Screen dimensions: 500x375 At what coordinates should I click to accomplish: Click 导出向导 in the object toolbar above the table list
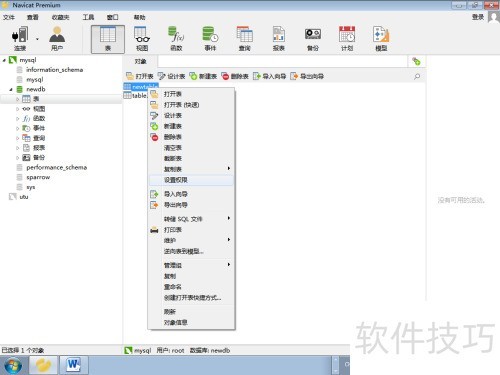[307, 76]
